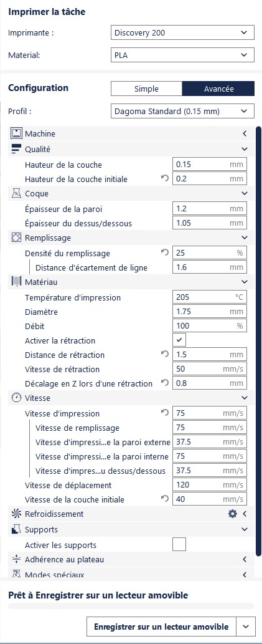
Task: Open the save options arrow button
Action: click(245, 627)
